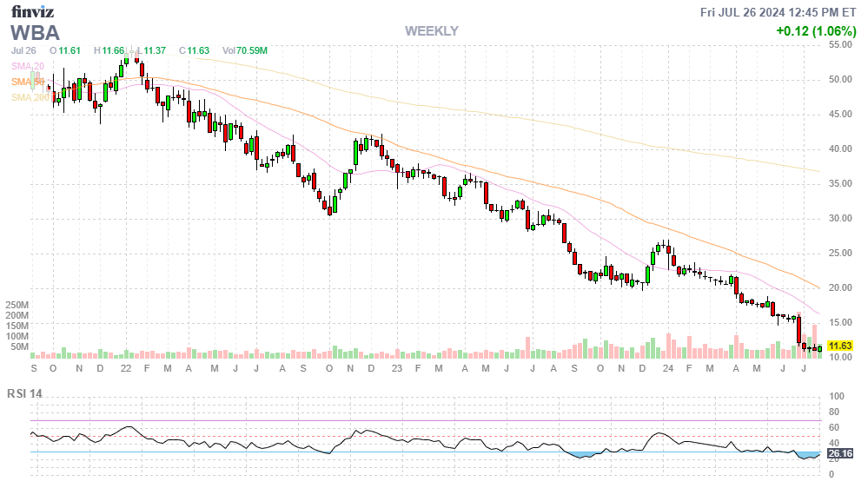Click the 26.16 RSI value tag
868x488 pixels.
tap(841, 454)
